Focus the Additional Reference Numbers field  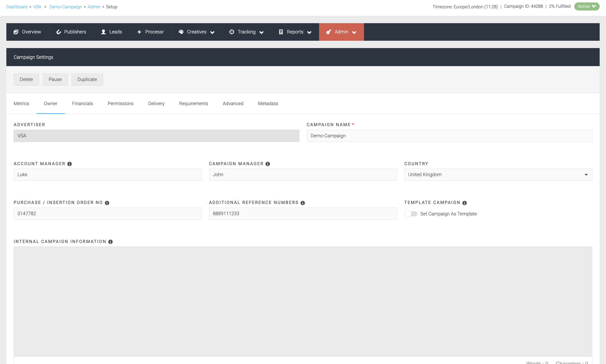303,214
